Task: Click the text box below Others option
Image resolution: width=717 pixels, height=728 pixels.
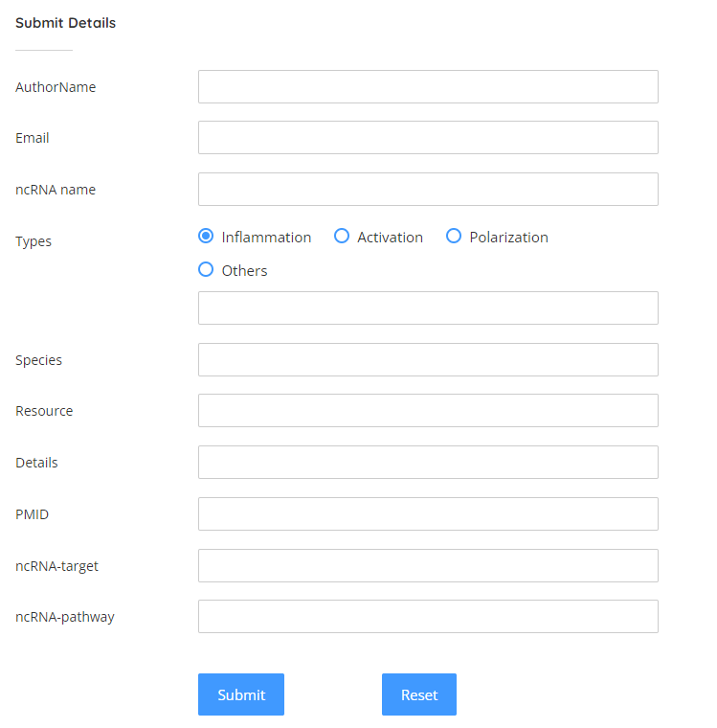Action: 428,308
